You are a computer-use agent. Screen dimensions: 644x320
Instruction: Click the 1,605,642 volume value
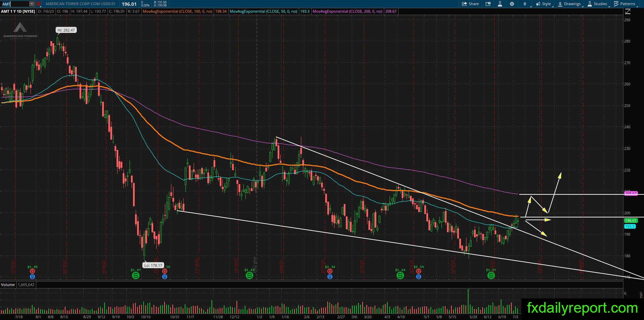(25, 285)
